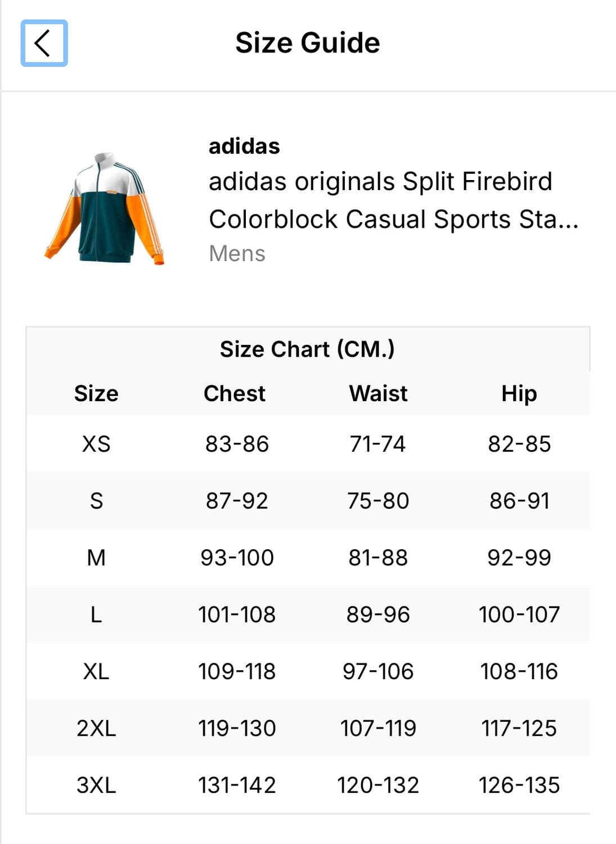
Task: Choose the S size row
Action: [308, 501]
